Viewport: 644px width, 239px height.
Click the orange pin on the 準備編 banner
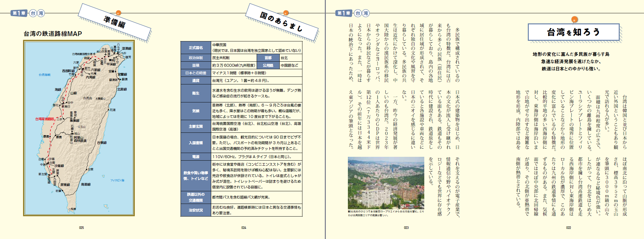(118, 13)
